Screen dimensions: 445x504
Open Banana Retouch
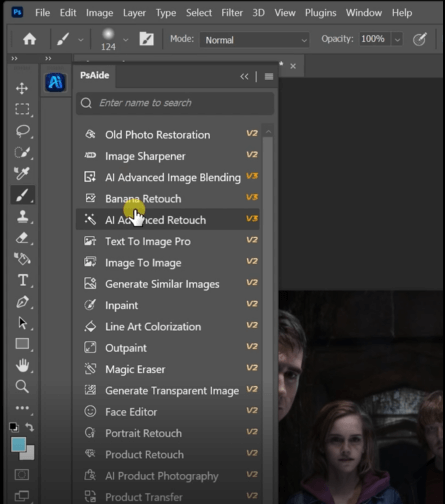point(168,199)
